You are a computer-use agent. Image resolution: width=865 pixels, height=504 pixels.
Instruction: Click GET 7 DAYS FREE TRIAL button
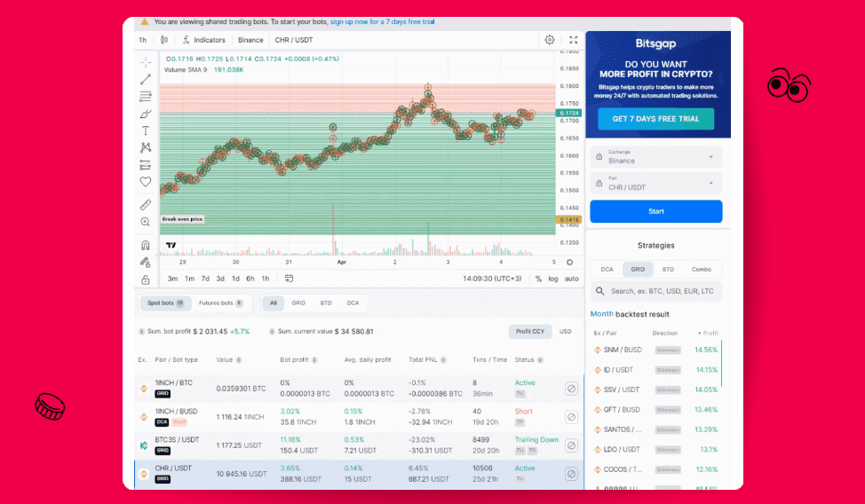click(656, 119)
